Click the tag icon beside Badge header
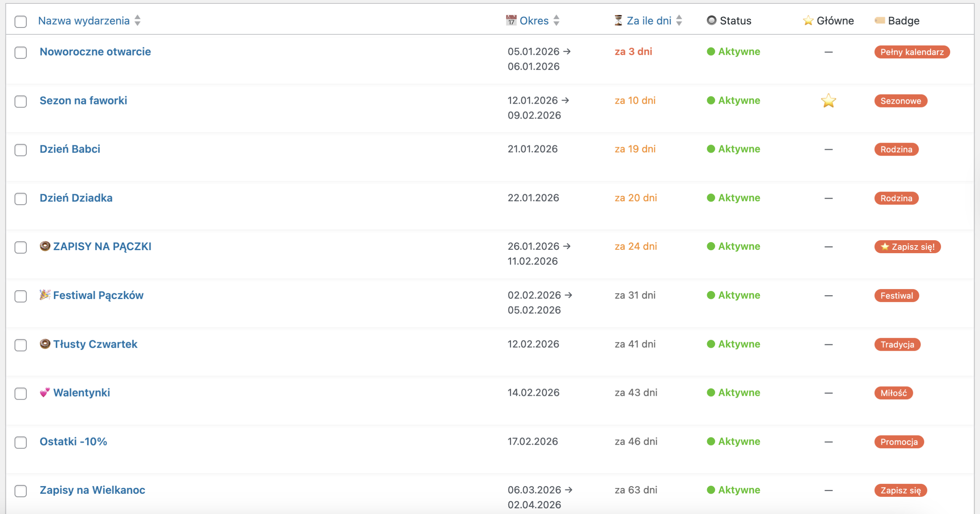Image resolution: width=980 pixels, height=514 pixels. pos(880,21)
